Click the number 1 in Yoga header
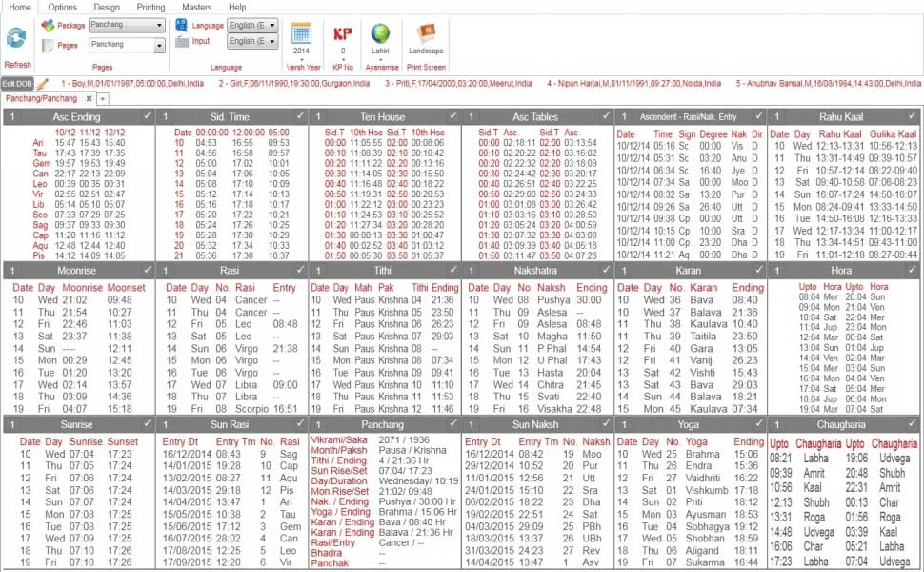924x572 pixels. pyautogui.click(x=624, y=424)
